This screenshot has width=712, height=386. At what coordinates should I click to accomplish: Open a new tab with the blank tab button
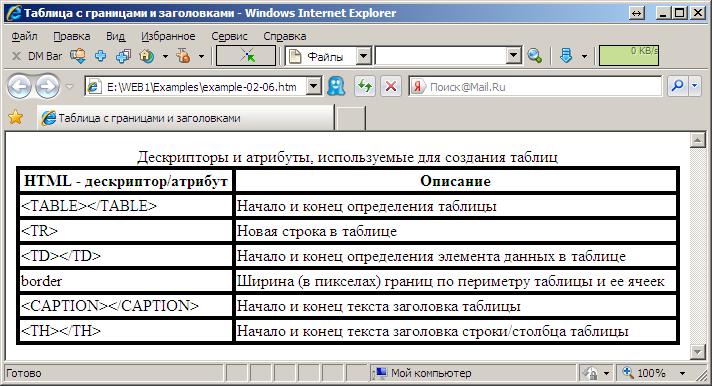coord(350,119)
